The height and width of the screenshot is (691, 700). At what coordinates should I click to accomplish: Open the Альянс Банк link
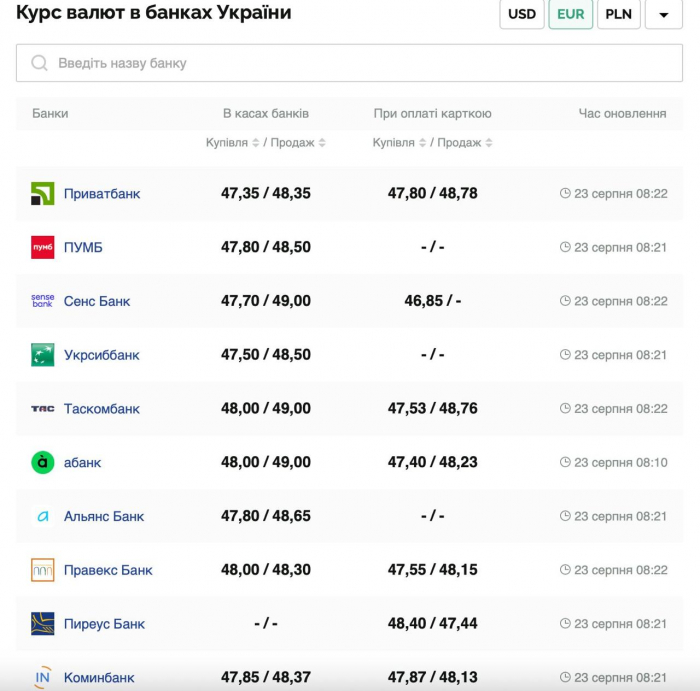point(104,516)
